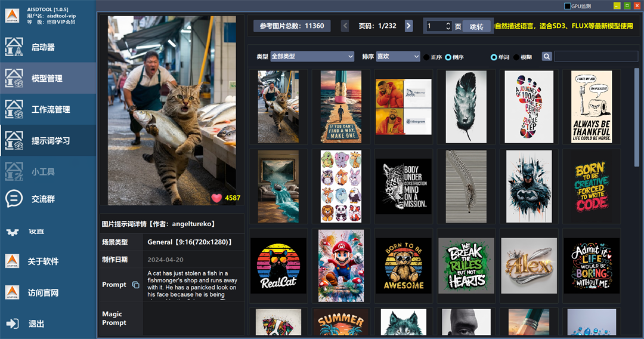Viewport: 644px width, 339px height.
Task: Select the 正序 ascending radio button
Action: [426, 57]
